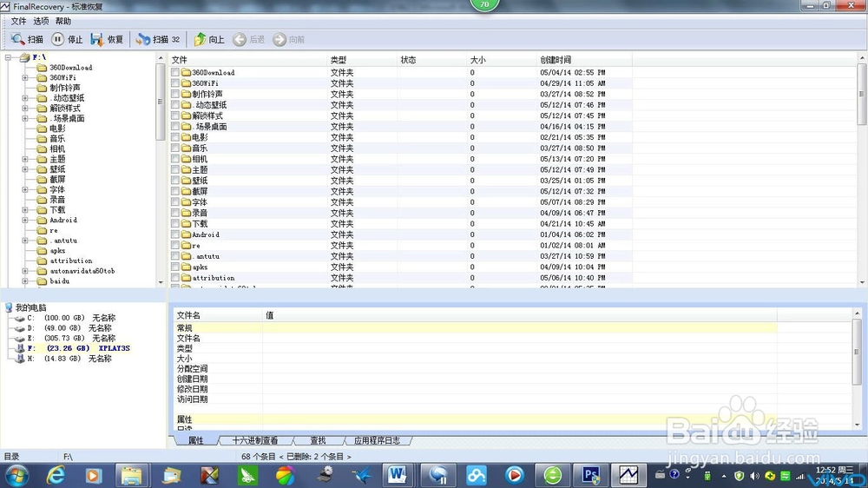868x488 pixels.
Task: Check the 音乐 row checkbox in the list
Action: coord(175,148)
